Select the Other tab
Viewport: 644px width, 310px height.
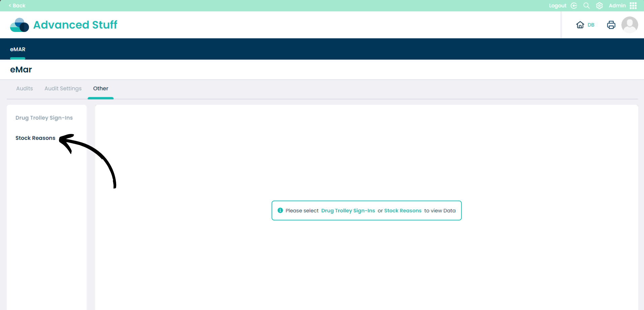click(x=101, y=89)
